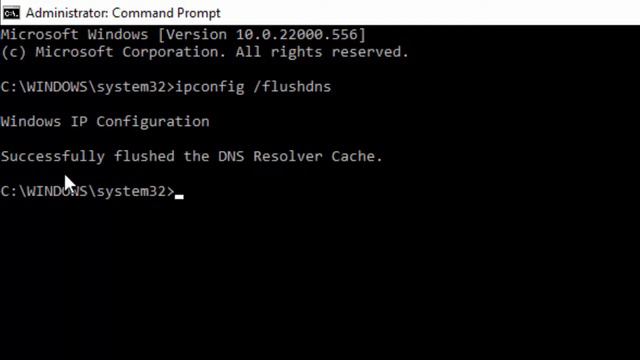
Task: Click the first 'C:\WINDOWS\system32>' prompt path
Action: (88, 87)
